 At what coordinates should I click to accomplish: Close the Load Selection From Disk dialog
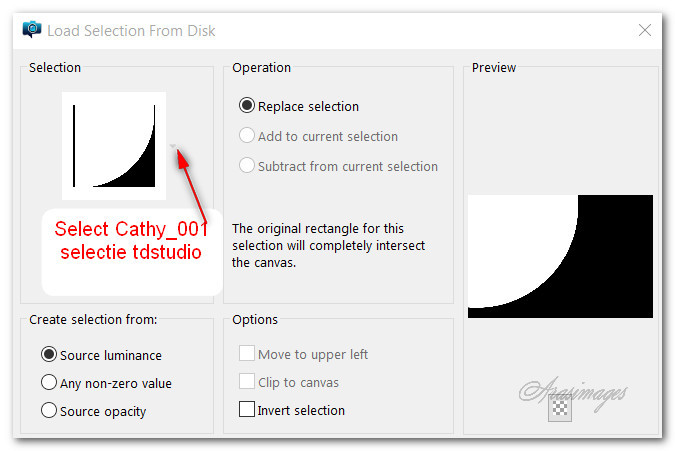click(644, 30)
